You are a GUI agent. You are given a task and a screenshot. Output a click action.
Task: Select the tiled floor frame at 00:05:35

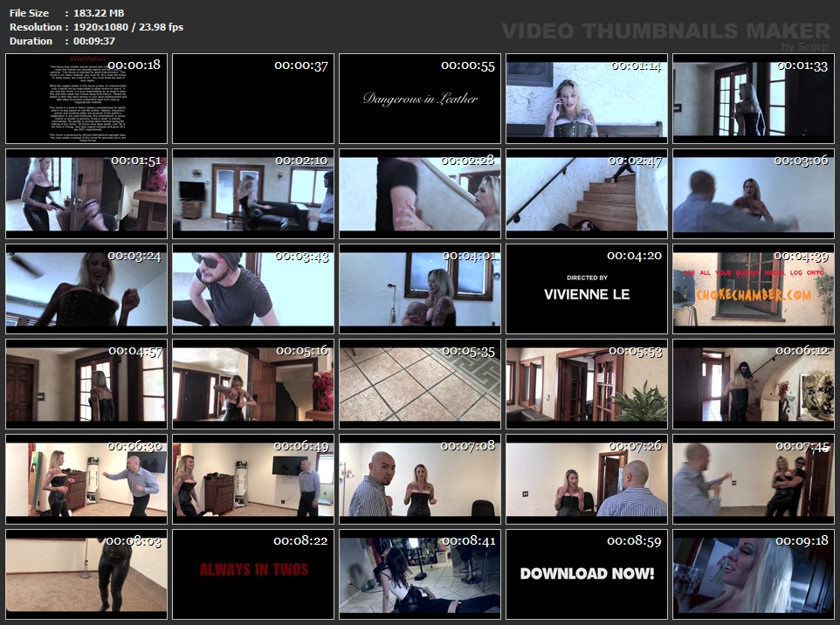[x=420, y=384]
